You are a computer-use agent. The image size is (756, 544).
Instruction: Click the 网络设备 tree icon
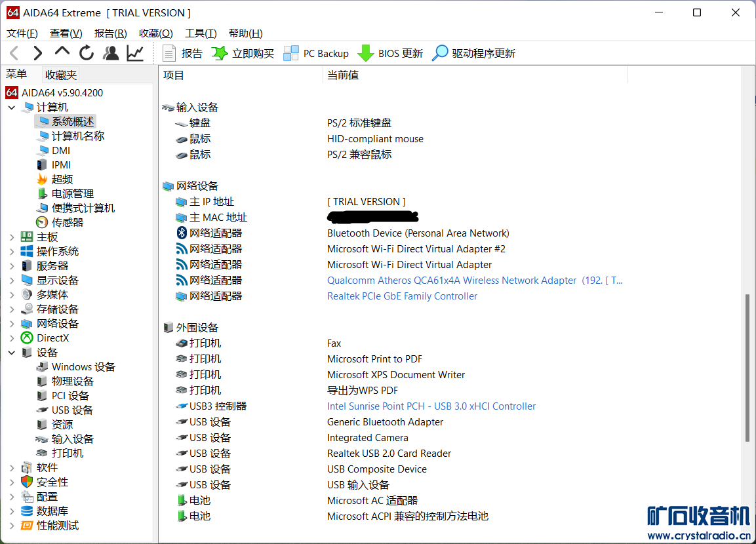coord(27,324)
